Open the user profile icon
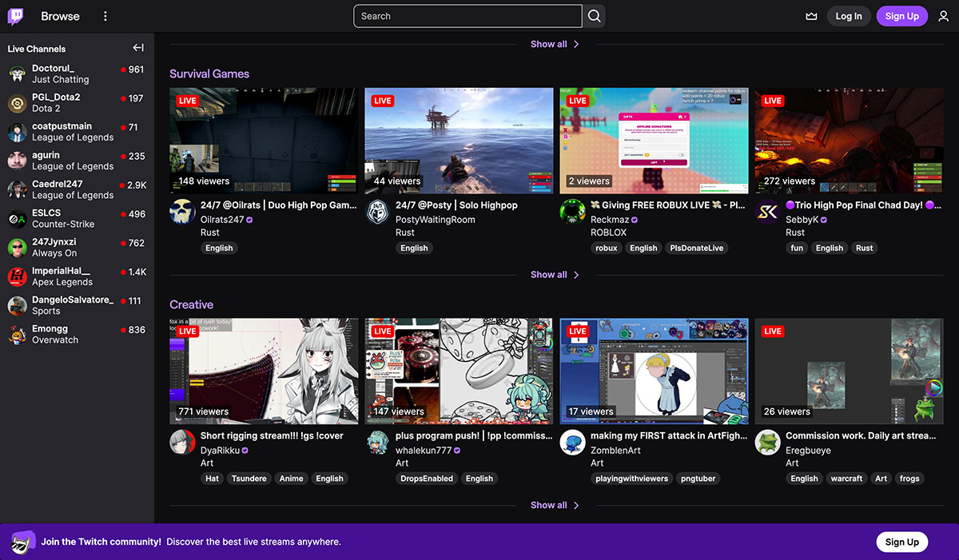Image resolution: width=959 pixels, height=560 pixels. (x=944, y=16)
